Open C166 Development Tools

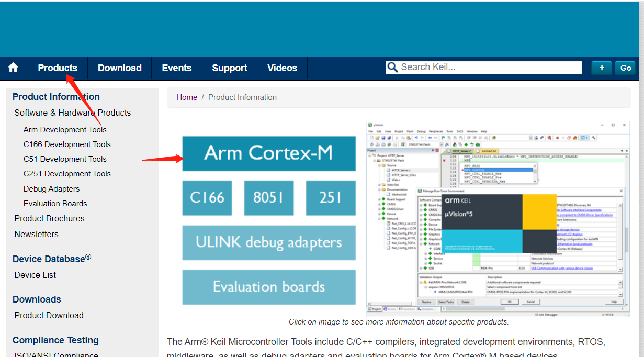67,144
